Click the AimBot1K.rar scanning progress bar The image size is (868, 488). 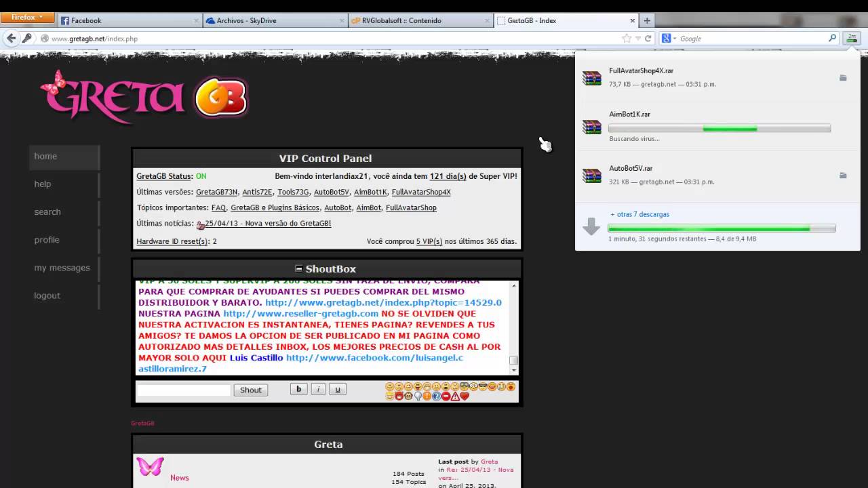point(719,128)
